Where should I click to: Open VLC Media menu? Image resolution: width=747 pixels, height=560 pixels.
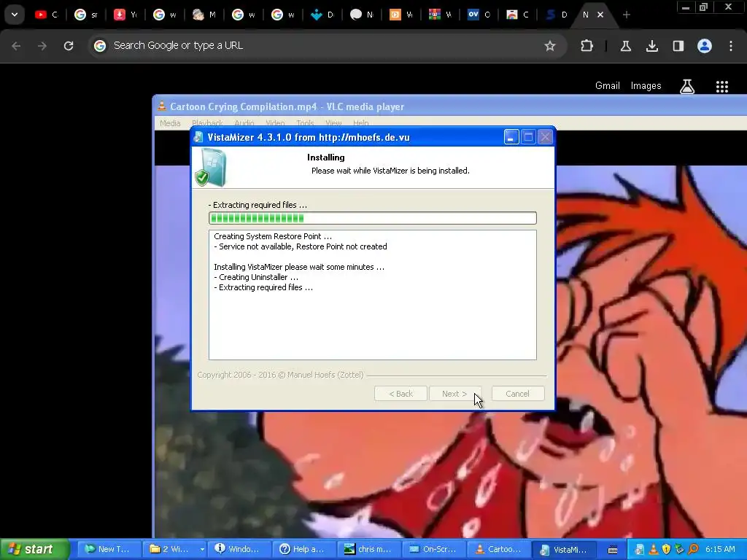(x=170, y=122)
